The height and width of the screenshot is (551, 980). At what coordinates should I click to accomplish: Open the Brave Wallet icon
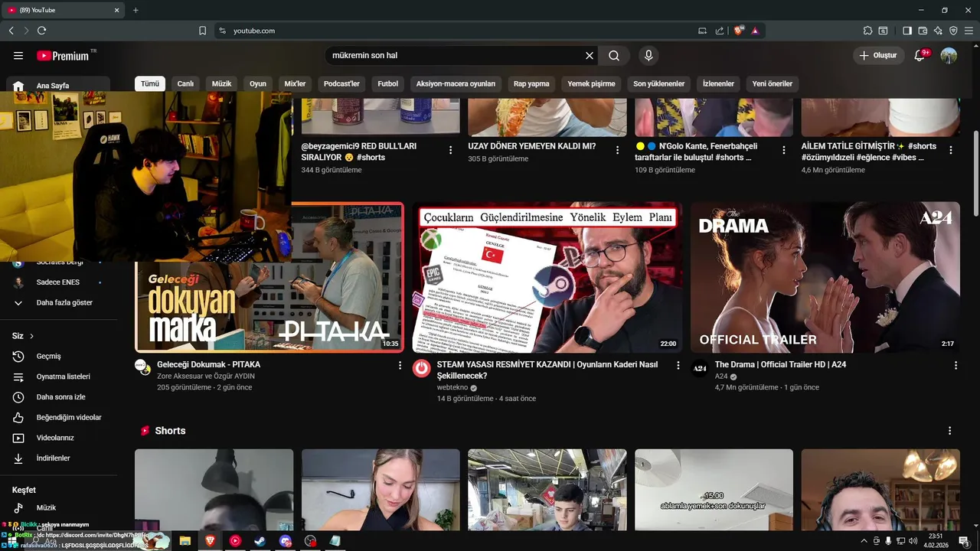point(923,31)
